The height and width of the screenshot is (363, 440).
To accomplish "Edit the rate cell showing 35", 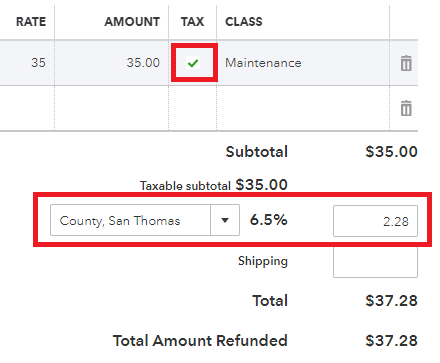I will pos(27,63).
